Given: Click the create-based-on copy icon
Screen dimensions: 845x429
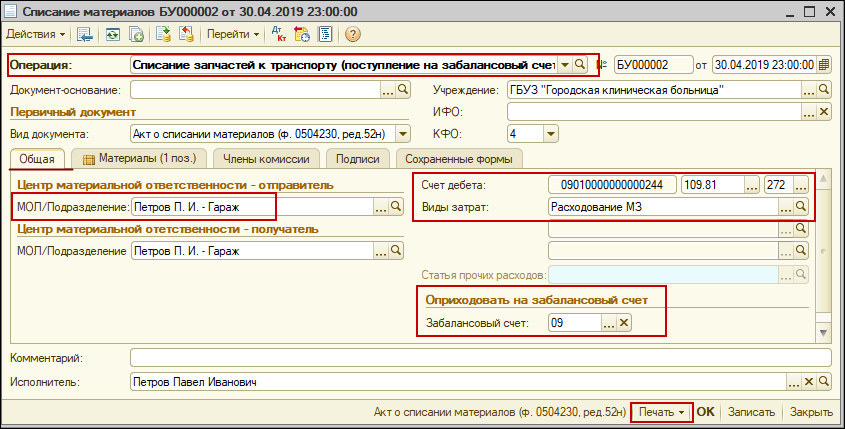Looking at the screenshot, I should [136, 34].
